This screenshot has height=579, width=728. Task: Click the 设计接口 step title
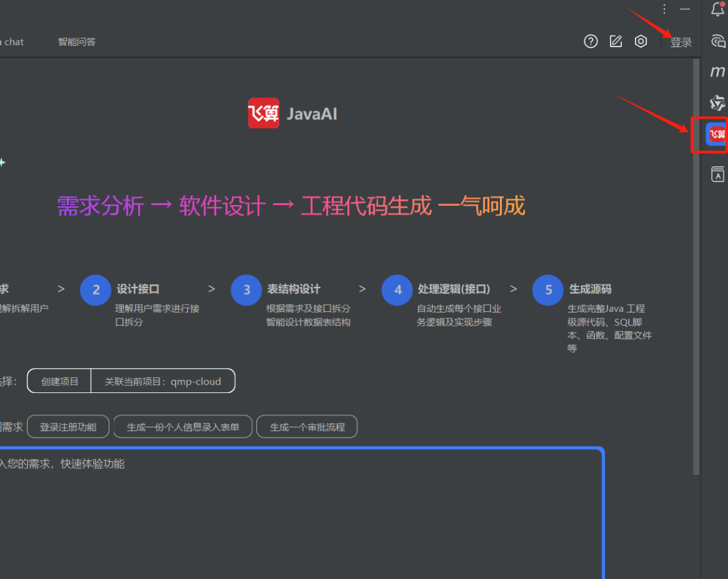point(138,289)
